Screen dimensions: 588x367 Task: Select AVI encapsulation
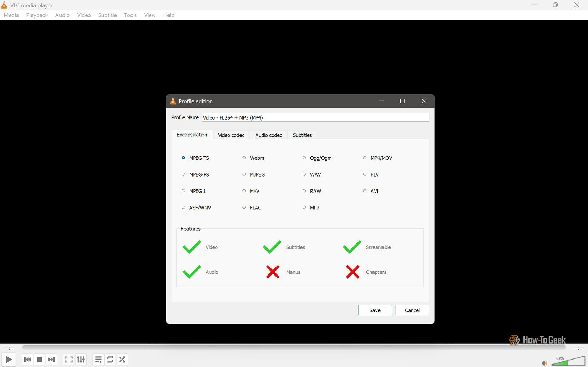click(371, 191)
